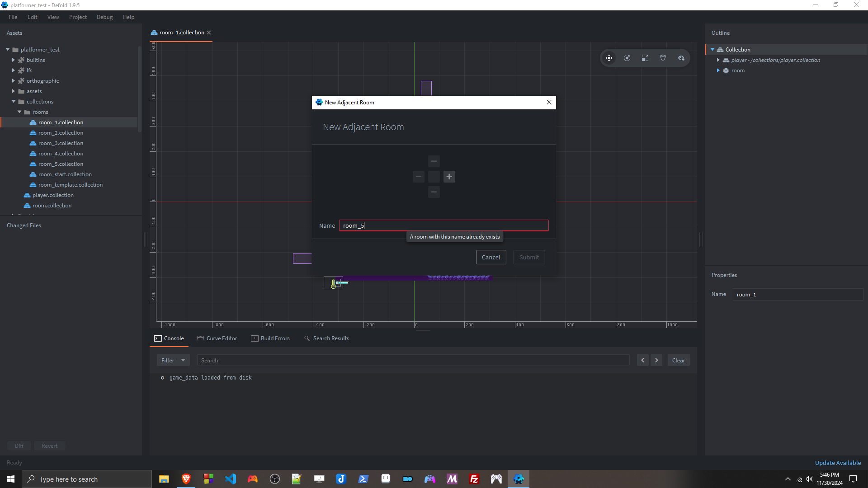
Task: Clear the console log output
Action: point(679,360)
